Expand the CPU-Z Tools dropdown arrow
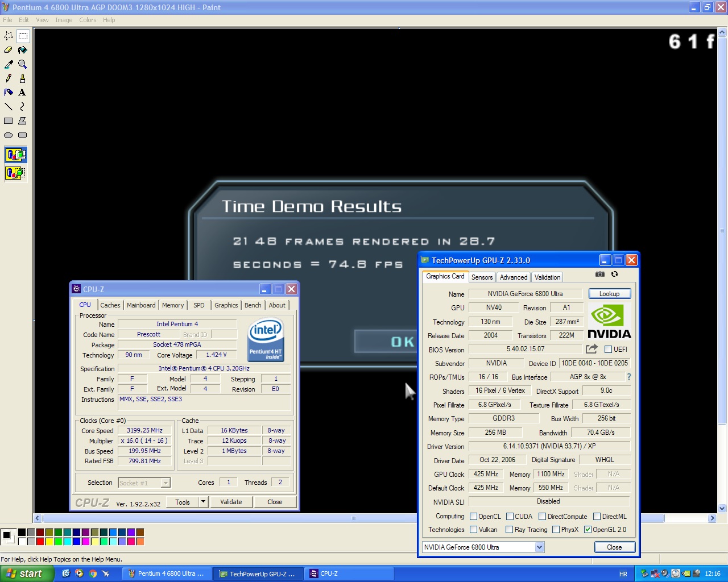 click(204, 502)
